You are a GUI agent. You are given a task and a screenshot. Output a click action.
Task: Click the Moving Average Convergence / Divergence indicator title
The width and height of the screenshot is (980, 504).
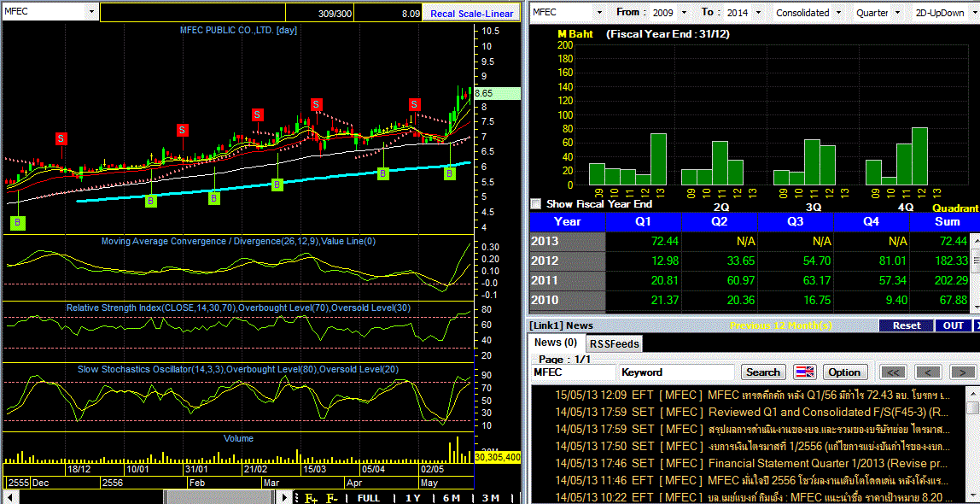(240, 240)
